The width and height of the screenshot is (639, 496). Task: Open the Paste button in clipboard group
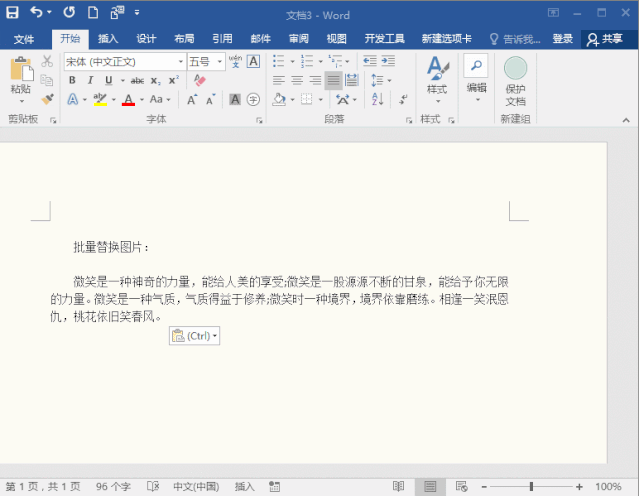click(21, 76)
